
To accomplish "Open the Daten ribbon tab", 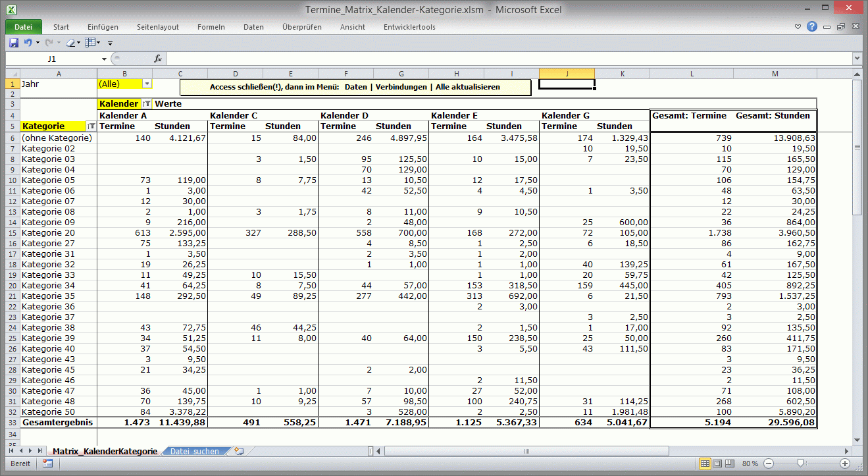I will pyautogui.click(x=253, y=27).
